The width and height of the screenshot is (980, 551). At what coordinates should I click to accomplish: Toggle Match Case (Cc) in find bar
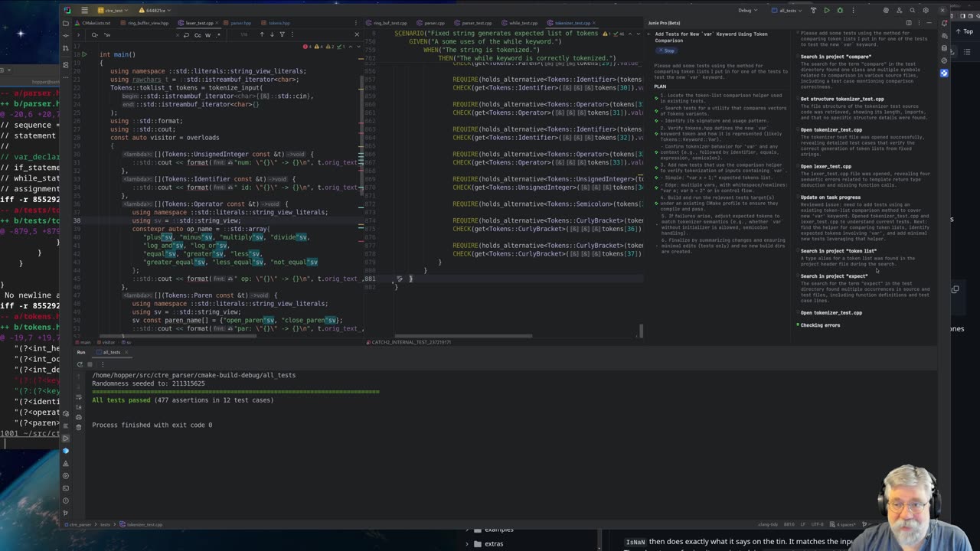[x=198, y=34]
